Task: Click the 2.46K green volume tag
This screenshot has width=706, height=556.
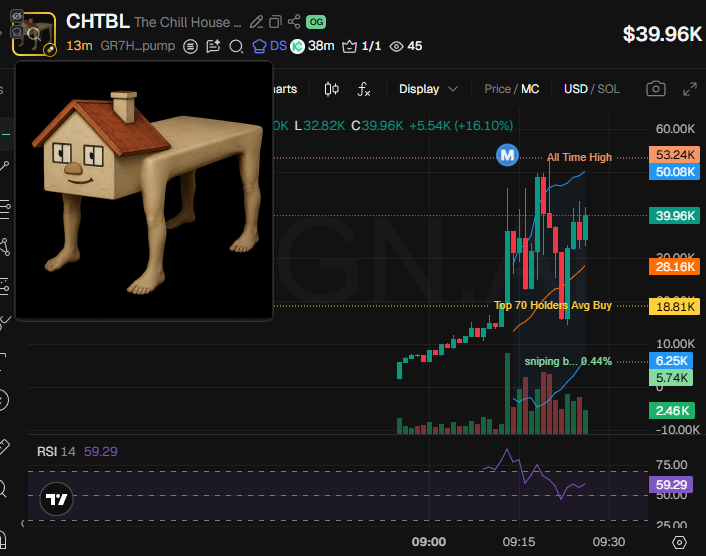Action: click(672, 411)
